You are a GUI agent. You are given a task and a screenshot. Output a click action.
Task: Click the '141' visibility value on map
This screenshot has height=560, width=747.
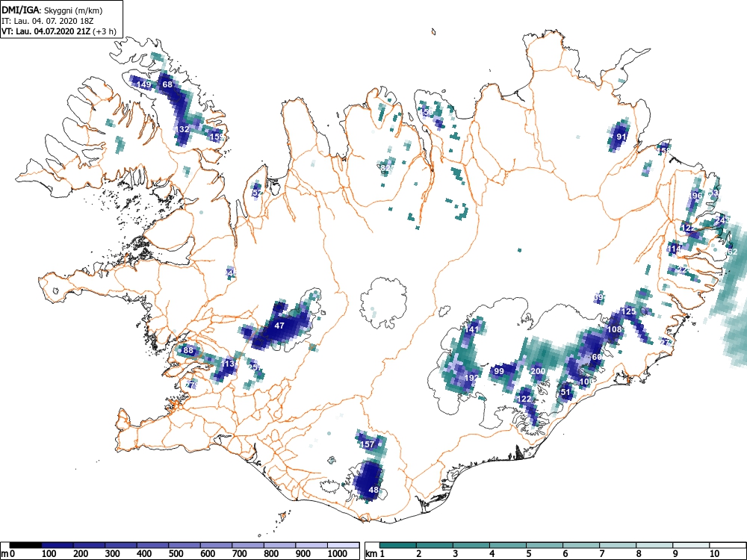[471, 329]
